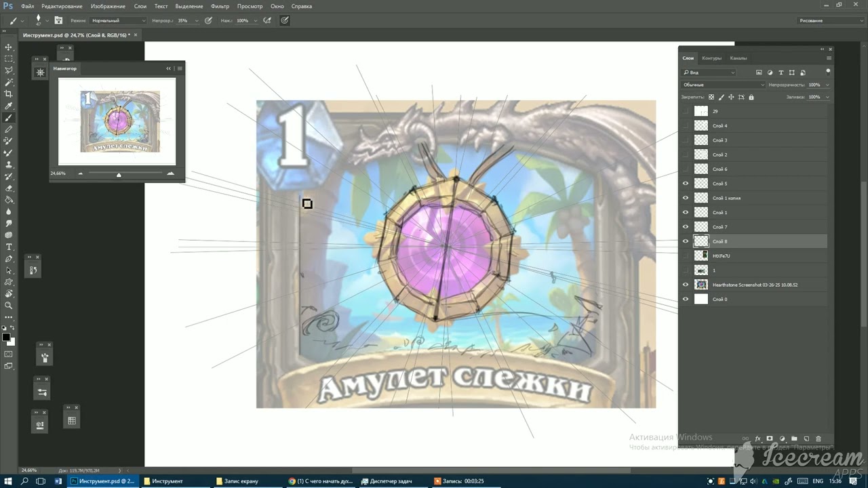The height and width of the screenshot is (488, 868).
Task: Select the Crop tool
Action: (9, 94)
